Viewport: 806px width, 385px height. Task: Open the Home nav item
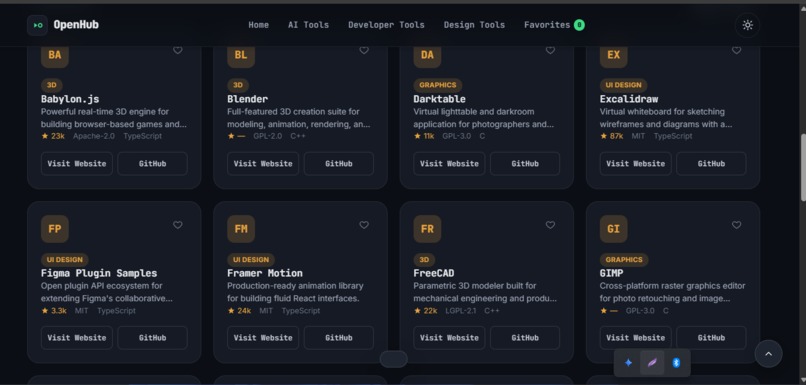(259, 25)
